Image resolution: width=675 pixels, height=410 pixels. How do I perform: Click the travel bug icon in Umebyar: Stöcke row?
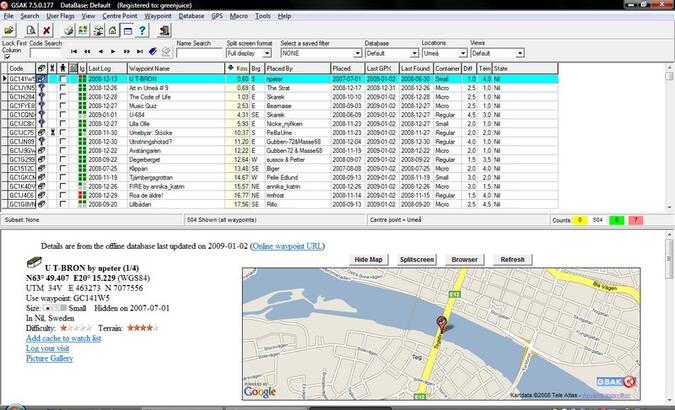pos(53,133)
